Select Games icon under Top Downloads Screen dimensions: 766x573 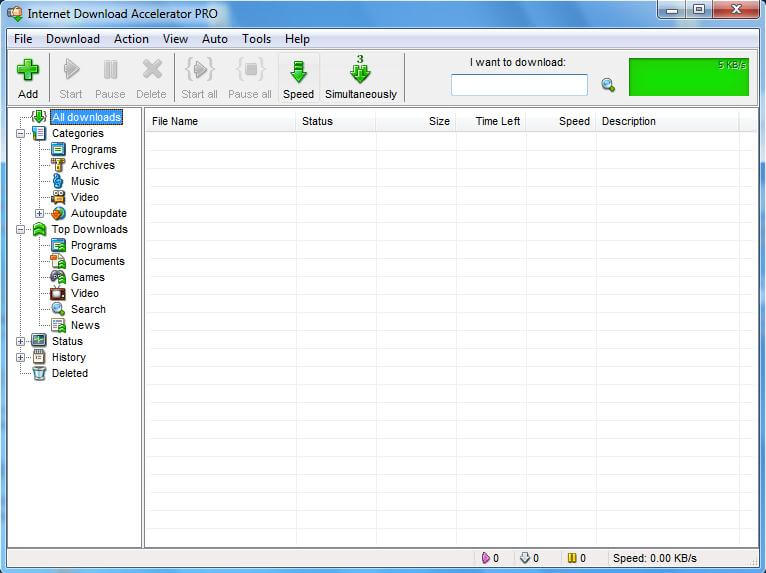[58, 277]
